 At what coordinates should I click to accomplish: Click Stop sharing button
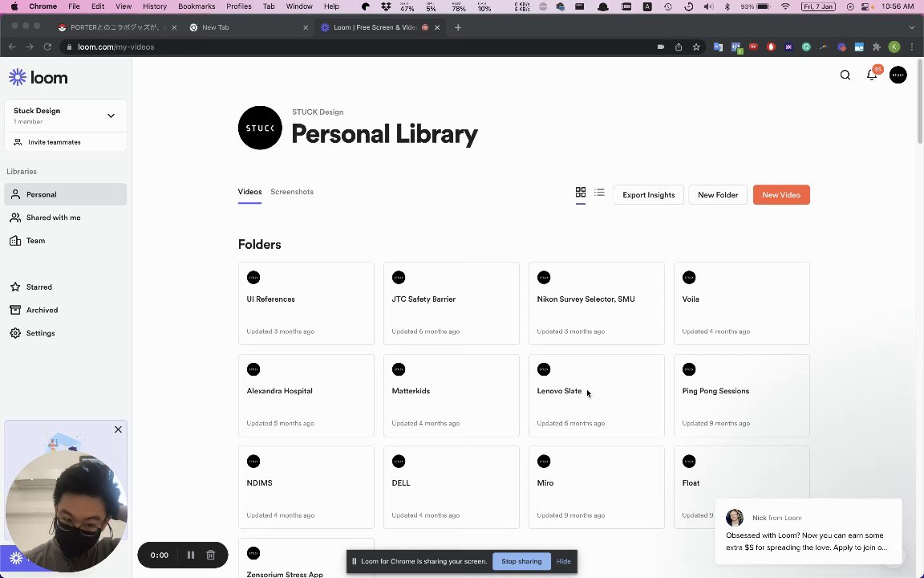pyautogui.click(x=521, y=561)
